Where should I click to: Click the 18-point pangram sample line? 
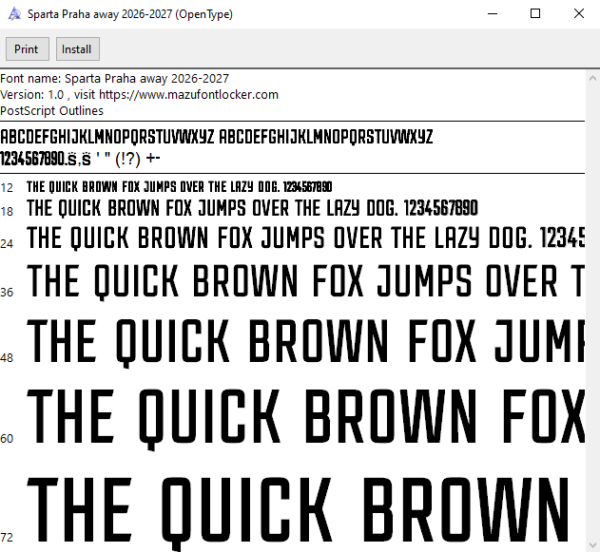pos(252,209)
